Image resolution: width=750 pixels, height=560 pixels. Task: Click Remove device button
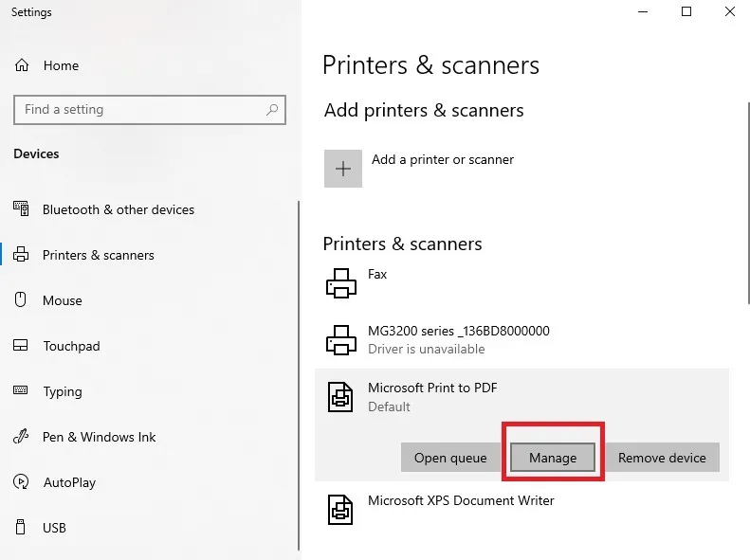click(662, 458)
